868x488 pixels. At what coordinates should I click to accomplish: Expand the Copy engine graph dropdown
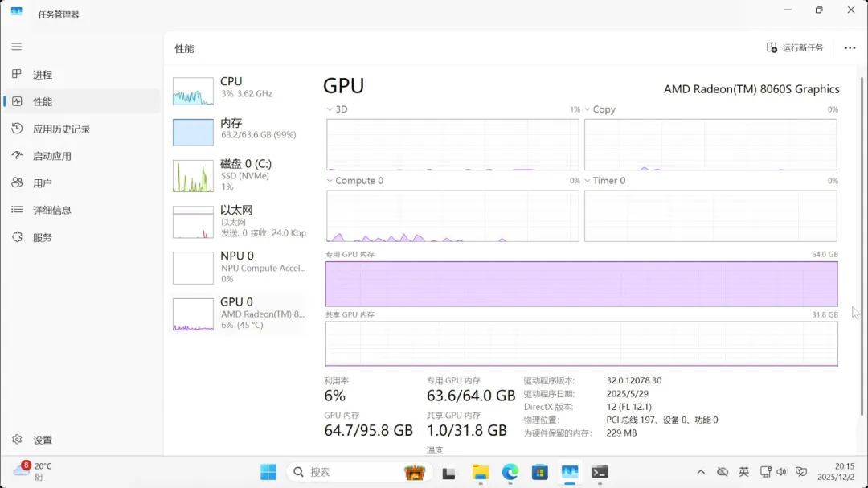pos(588,109)
